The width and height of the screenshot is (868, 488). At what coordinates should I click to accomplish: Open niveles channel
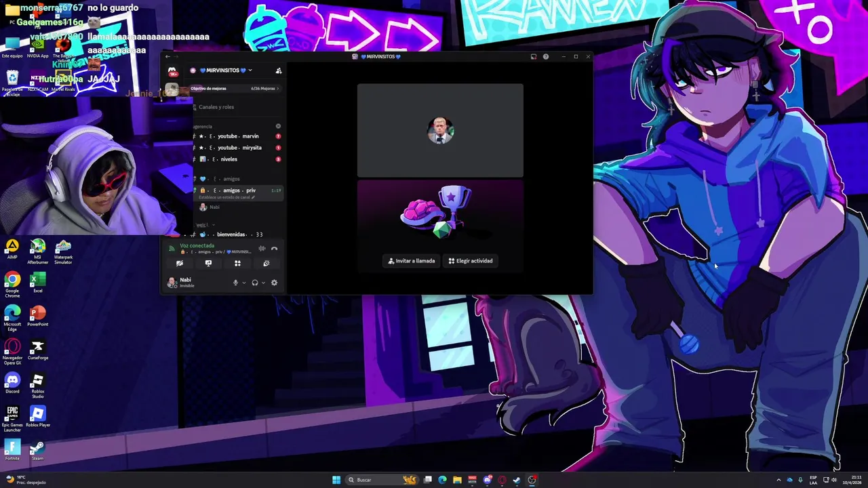(237, 159)
